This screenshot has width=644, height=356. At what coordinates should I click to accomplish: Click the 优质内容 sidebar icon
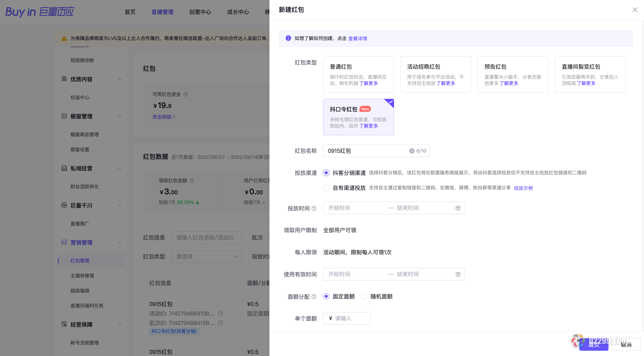click(64, 79)
